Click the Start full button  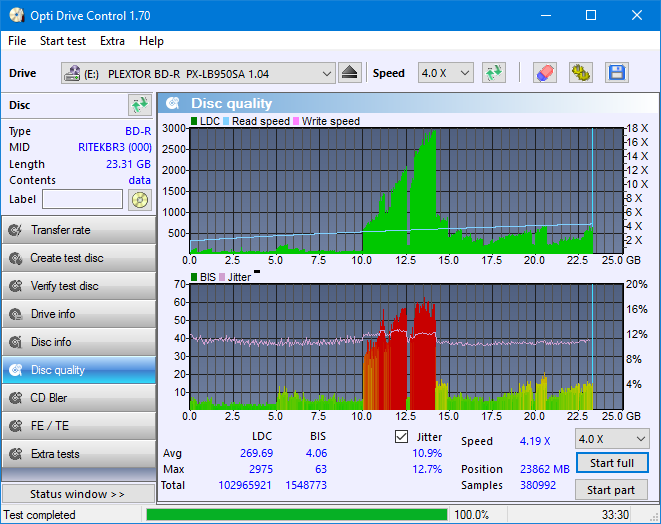[612, 463]
